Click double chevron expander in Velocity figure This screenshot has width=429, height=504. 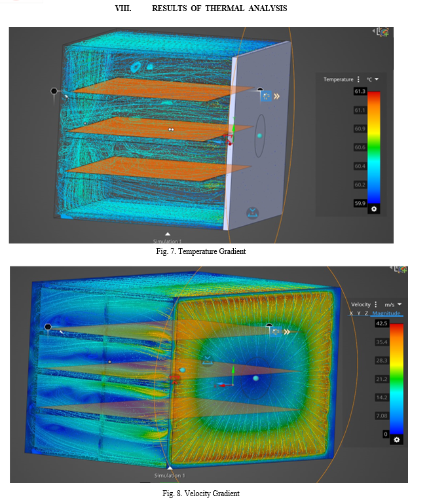tap(287, 332)
